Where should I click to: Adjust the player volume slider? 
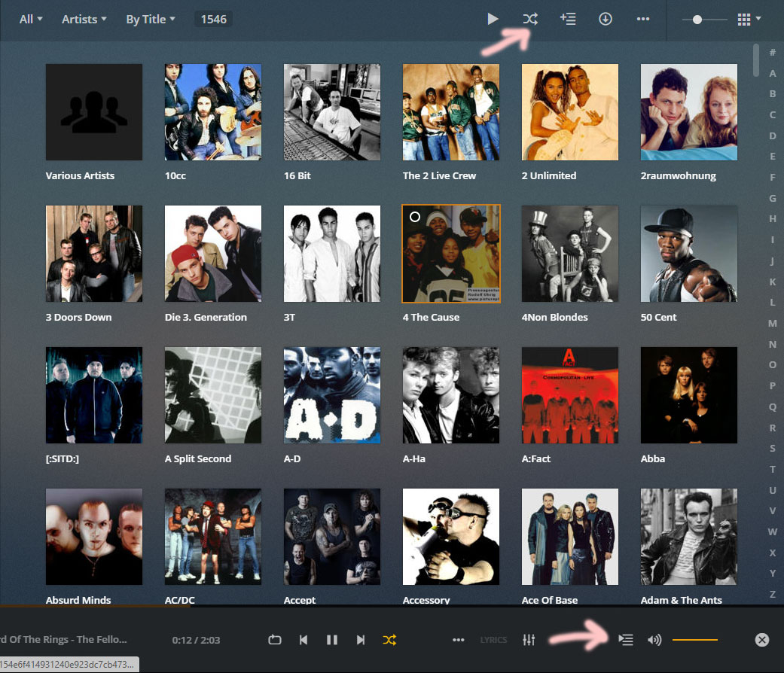[695, 640]
